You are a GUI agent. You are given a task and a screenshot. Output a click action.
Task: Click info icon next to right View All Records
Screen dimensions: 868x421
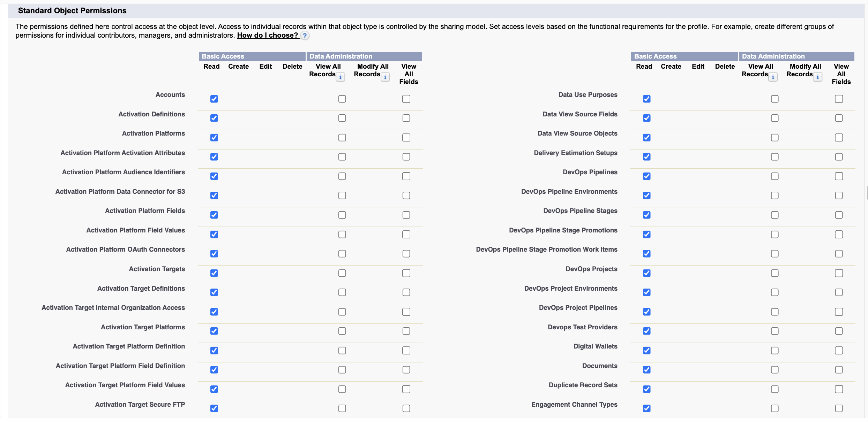click(x=773, y=77)
